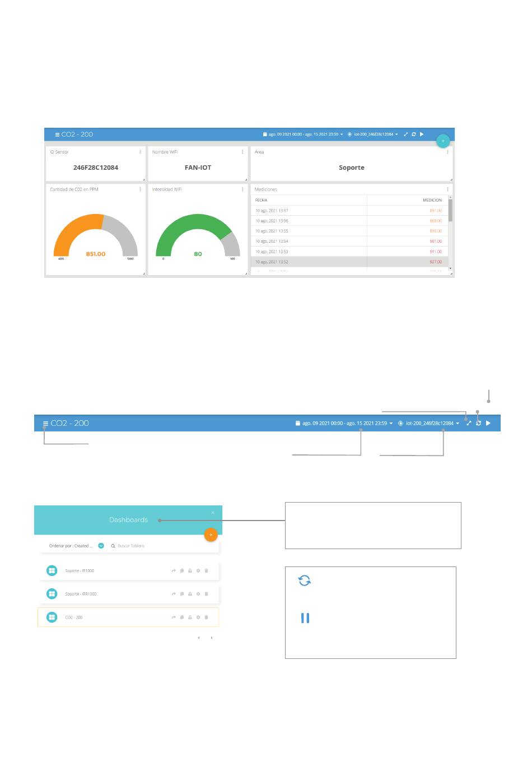532x762 pixels.
Task: Click the 896.00 measurement value
Action: pyautogui.click(x=436, y=231)
